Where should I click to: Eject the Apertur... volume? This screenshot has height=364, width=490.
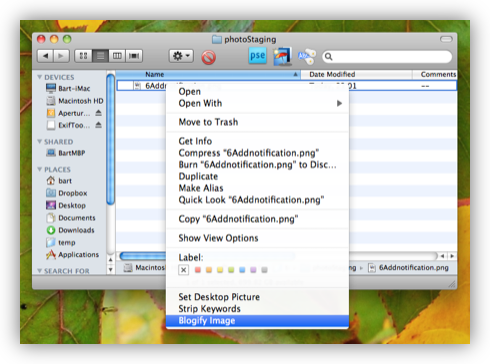(98, 113)
